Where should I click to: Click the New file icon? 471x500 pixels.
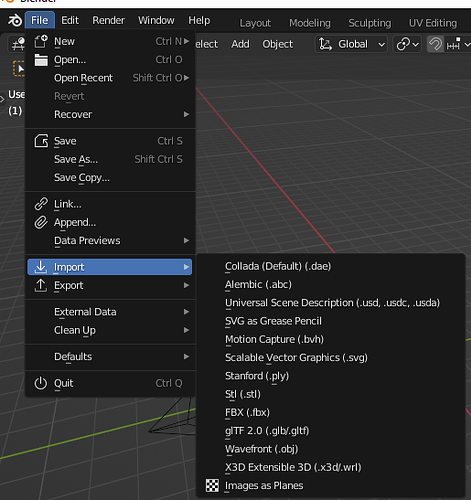click(41, 42)
